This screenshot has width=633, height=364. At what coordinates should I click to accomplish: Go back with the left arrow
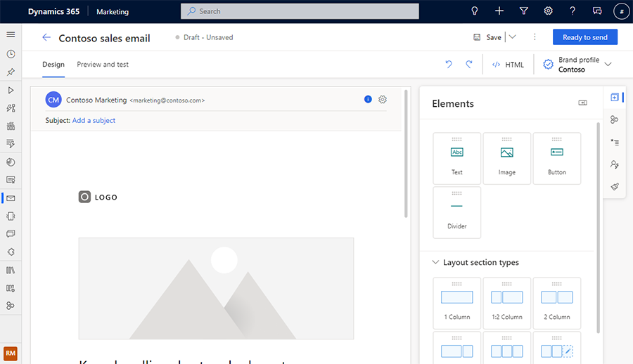(x=46, y=37)
